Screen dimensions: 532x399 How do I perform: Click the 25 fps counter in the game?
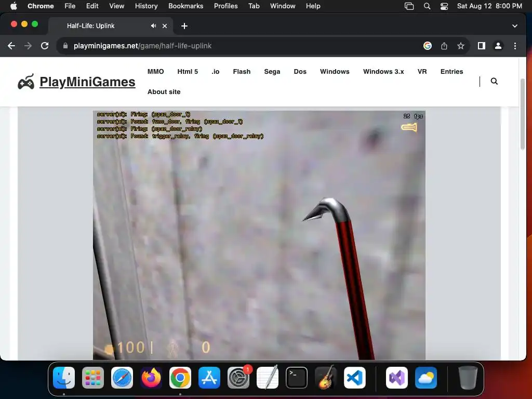pos(413,116)
